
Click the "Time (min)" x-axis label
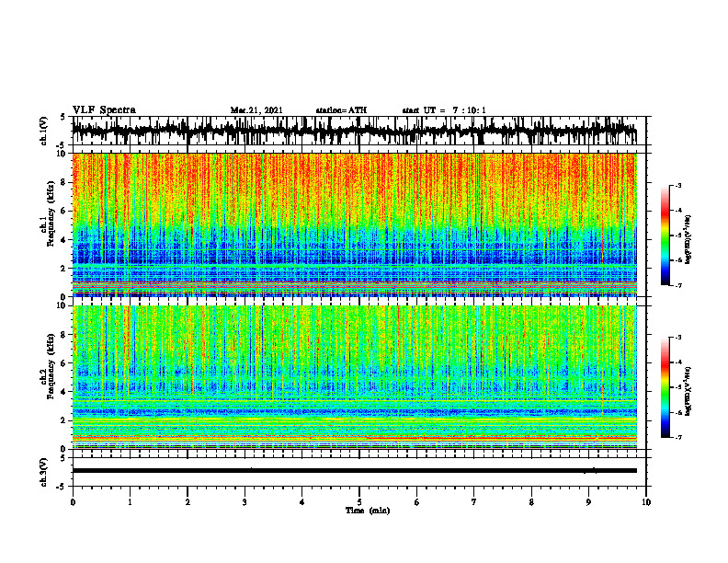(x=368, y=511)
